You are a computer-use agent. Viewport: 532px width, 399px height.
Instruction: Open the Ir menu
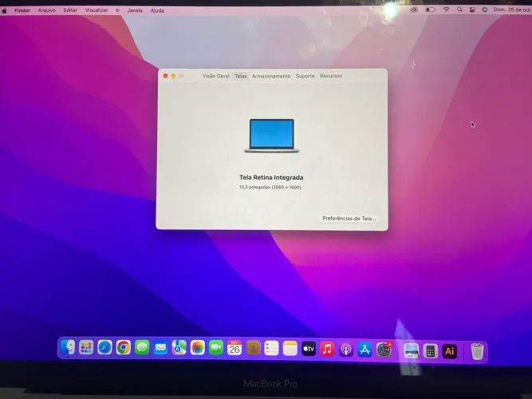117,10
